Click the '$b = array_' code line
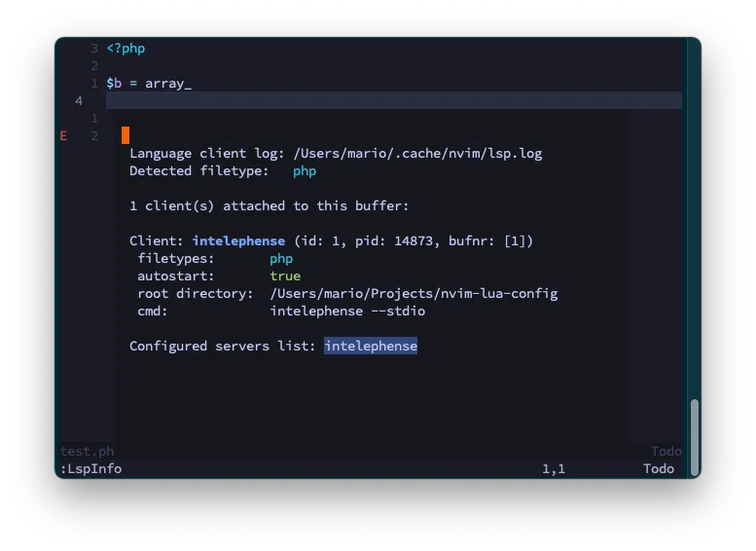The height and width of the screenshot is (551, 756). pyautogui.click(x=149, y=84)
